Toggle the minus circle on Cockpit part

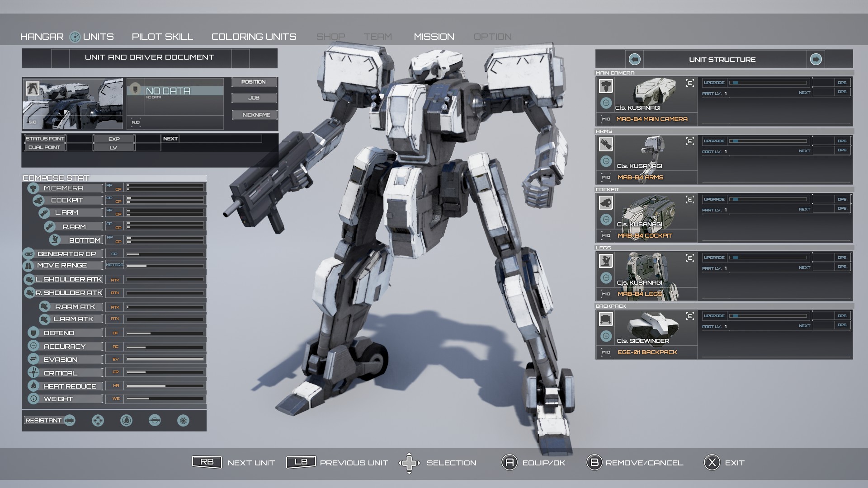click(606, 220)
